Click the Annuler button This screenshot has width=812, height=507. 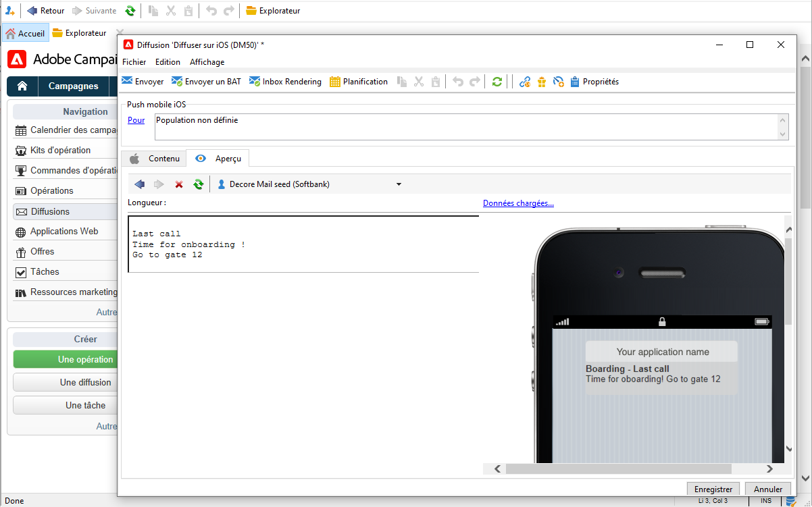coord(768,489)
